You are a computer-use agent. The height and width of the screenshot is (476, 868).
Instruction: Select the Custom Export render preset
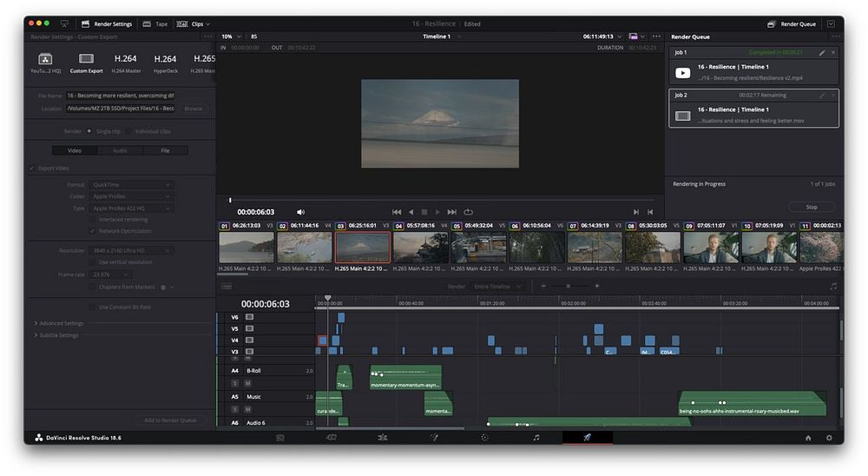click(86, 59)
